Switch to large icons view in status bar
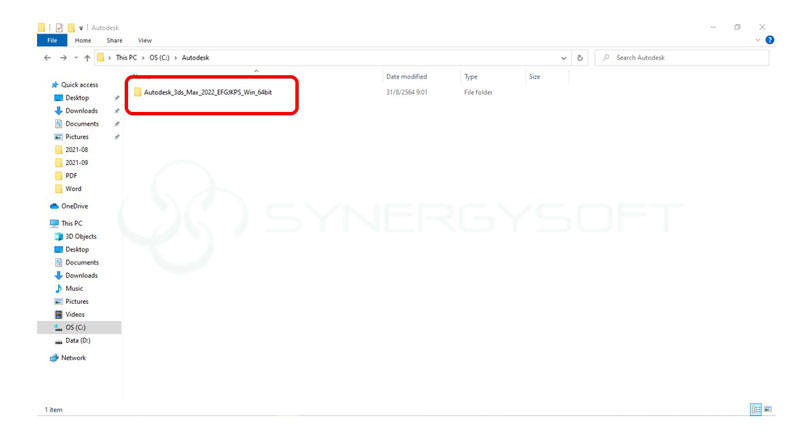The height and width of the screenshot is (432, 800). tap(768, 410)
